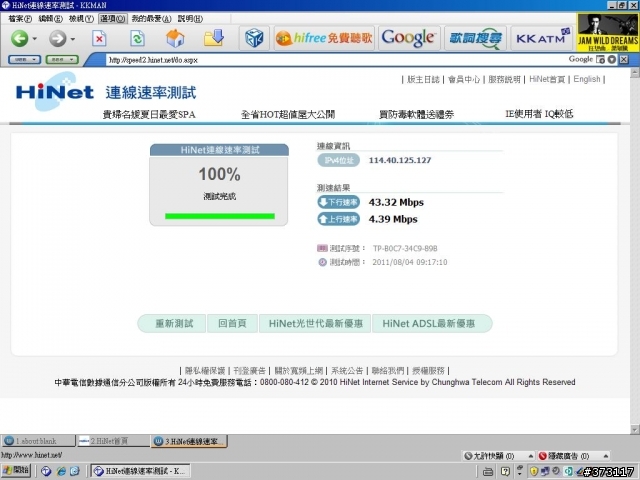Open the 選項(O) menu
640x480 pixels.
pos(113,19)
